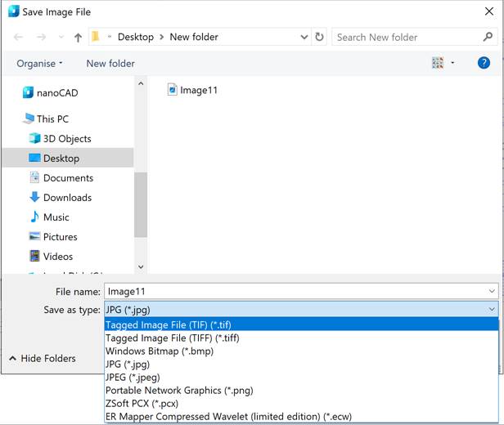This screenshot has height=425, width=504.
Task: Close the Save Image File dialog
Action: (x=489, y=11)
